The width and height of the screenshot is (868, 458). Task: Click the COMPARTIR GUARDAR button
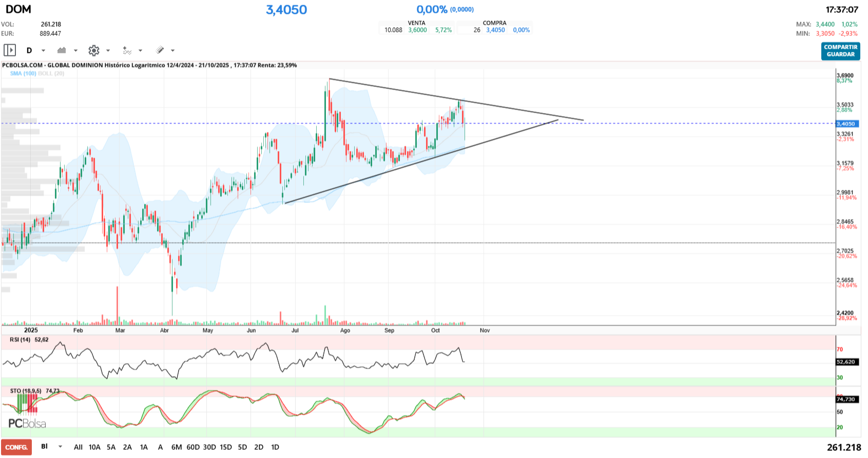(x=840, y=51)
